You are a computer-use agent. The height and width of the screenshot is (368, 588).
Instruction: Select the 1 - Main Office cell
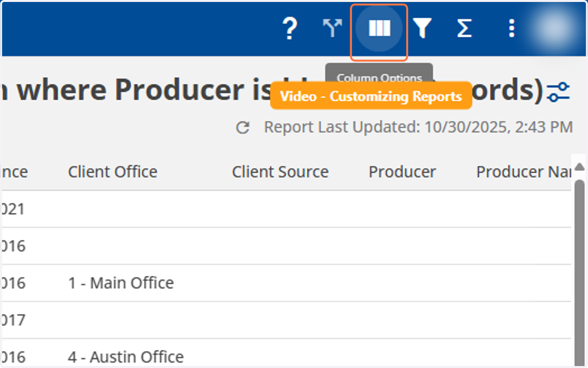pyautogui.click(x=121, y=283)
